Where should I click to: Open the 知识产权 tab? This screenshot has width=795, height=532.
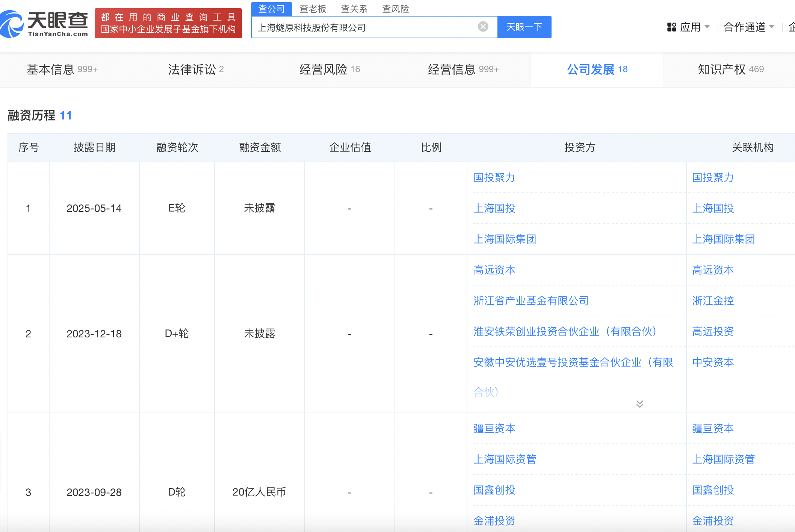731,70
